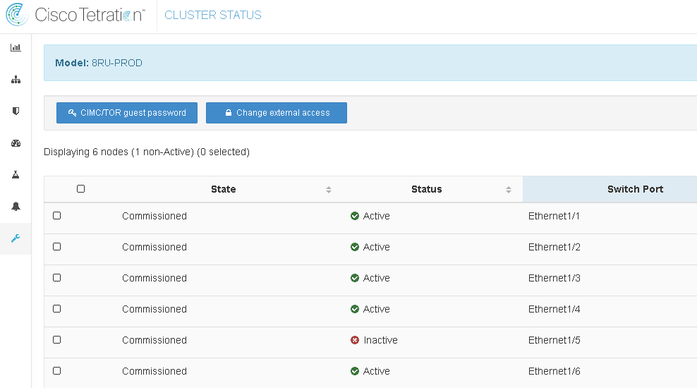
Task: Click Ethernet1/2 switch port cell
Action: [554, 247]
